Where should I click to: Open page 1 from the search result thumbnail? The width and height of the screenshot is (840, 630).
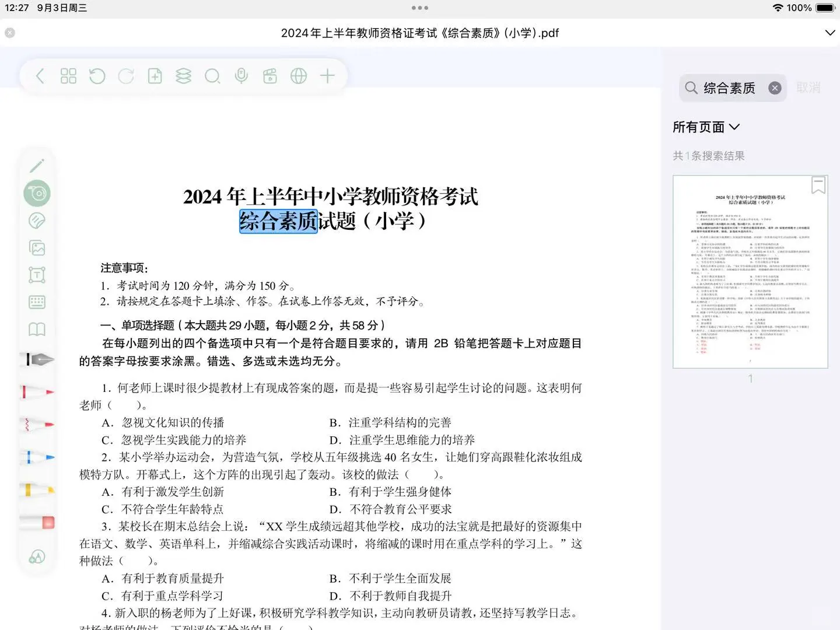(x=750, y=270)
